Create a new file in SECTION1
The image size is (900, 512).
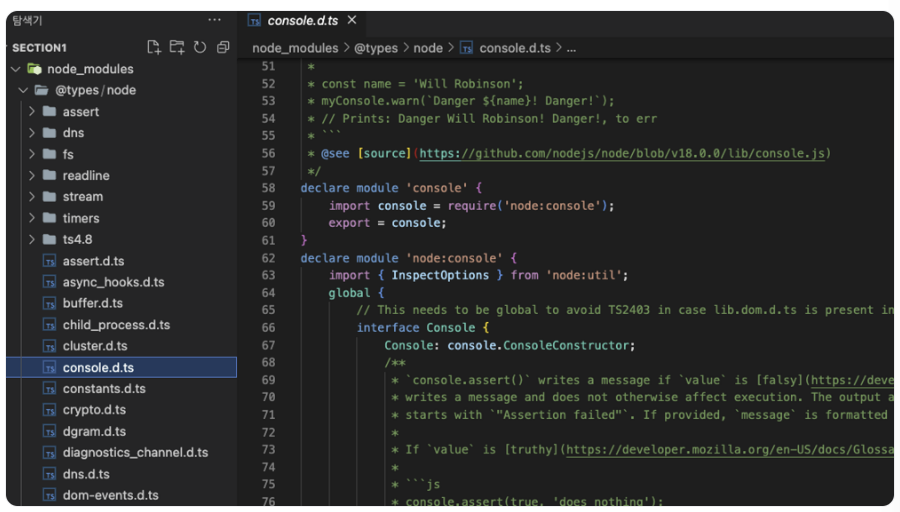[153, 47]
